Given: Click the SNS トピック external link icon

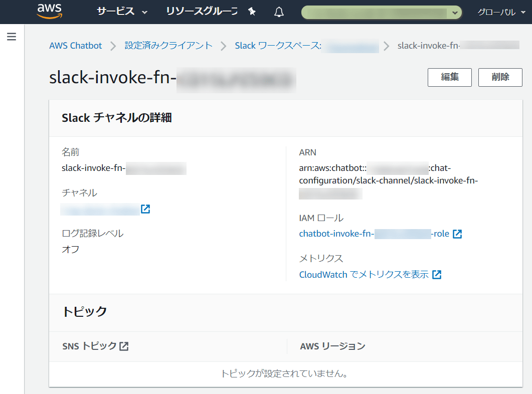Looking at the screenshot, I should tap(124, 346).
